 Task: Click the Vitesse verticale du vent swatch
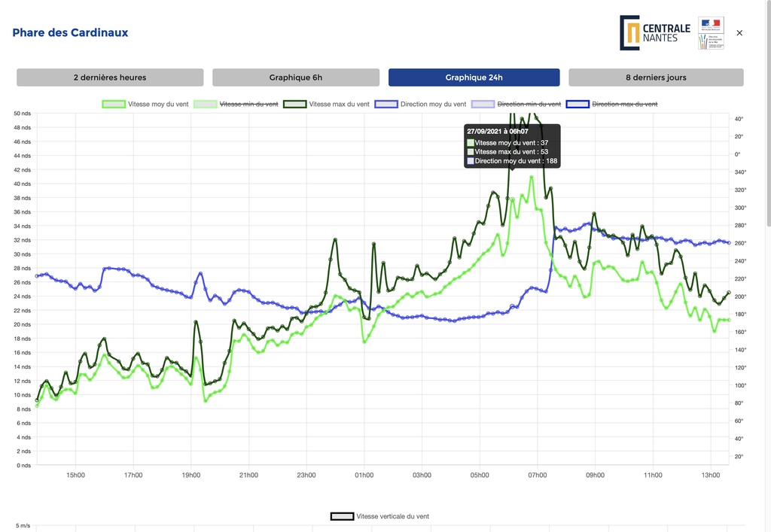coord(343,516)
